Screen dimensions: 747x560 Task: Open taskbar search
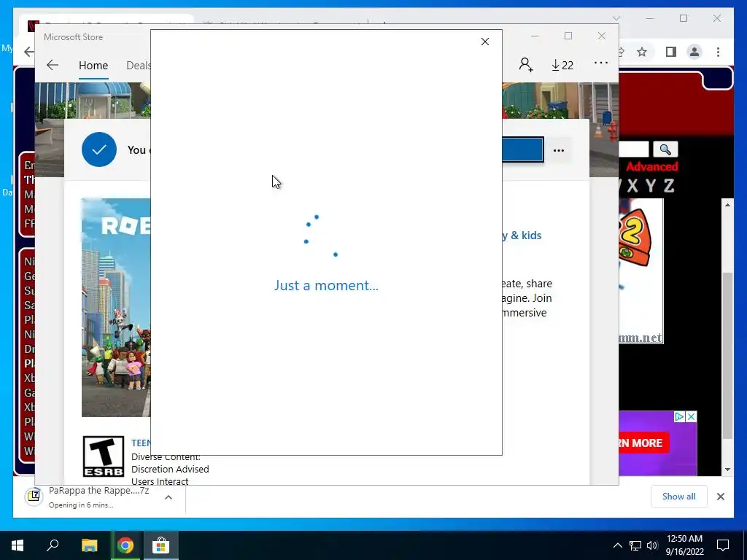(x=53, y=545)
